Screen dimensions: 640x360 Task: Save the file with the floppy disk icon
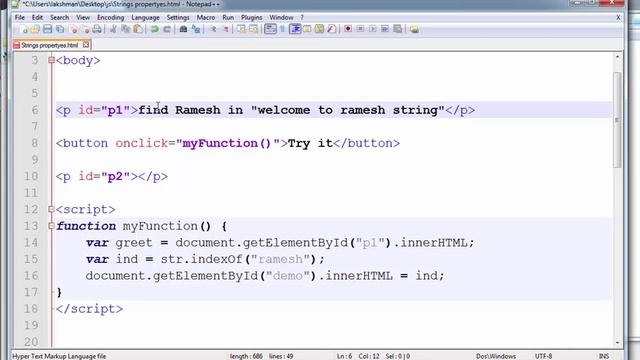(47, 29)
